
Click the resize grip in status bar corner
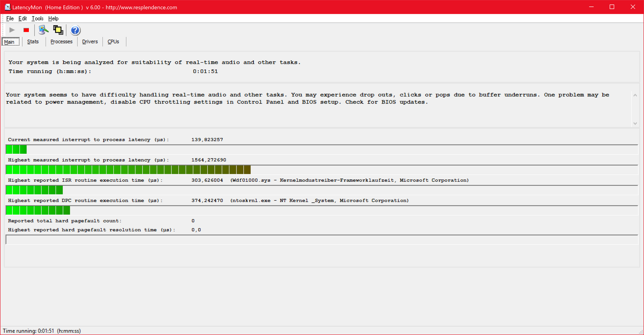point(641,332)
